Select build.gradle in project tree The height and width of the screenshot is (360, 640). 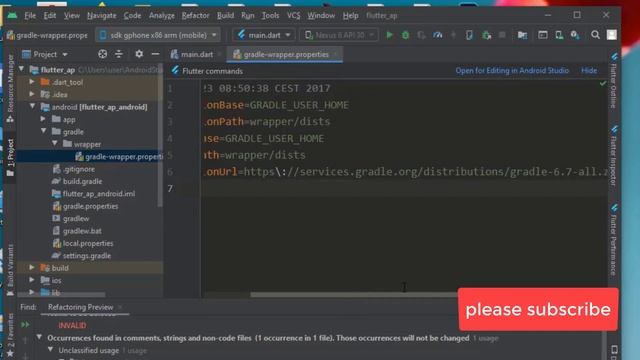[82, 181]
